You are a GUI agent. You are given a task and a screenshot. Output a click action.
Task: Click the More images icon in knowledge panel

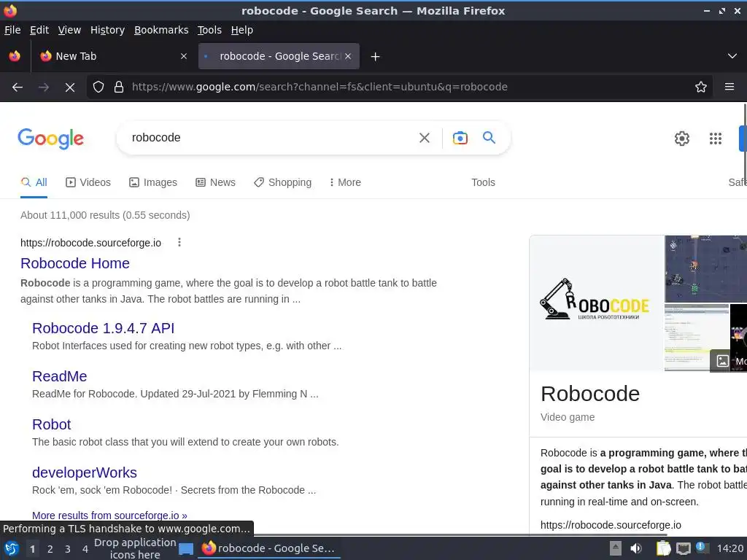pyautogui.click(x=722, y=361)
